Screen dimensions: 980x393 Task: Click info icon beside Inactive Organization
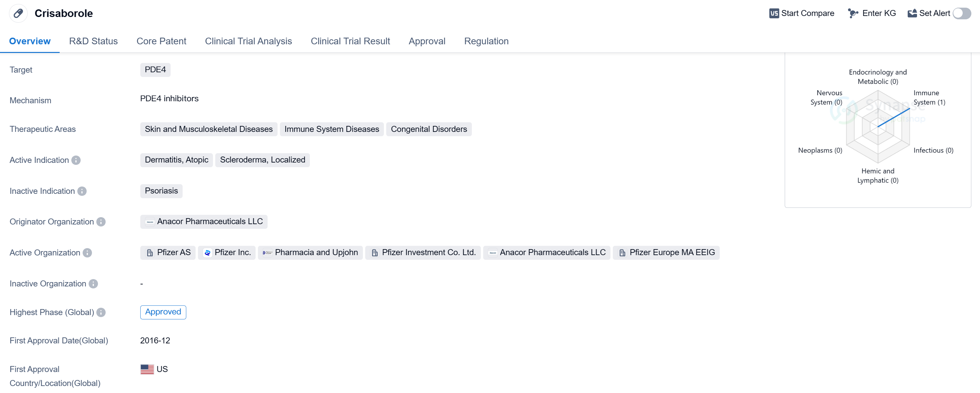[x=93, y=284]
